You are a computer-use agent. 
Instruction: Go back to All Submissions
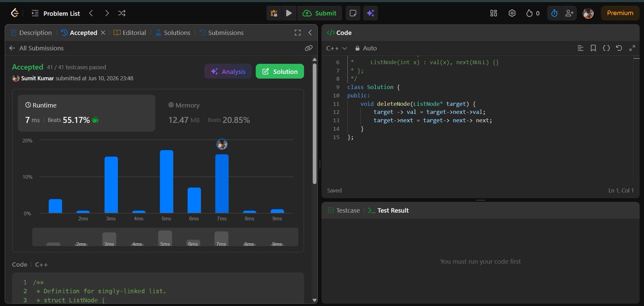[x=36, y=48]
